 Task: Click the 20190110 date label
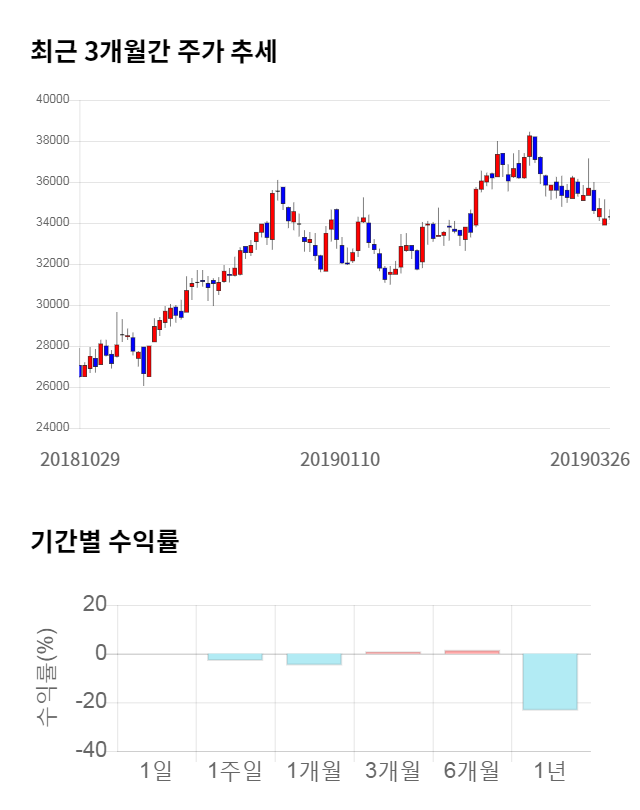coord(340,459)
